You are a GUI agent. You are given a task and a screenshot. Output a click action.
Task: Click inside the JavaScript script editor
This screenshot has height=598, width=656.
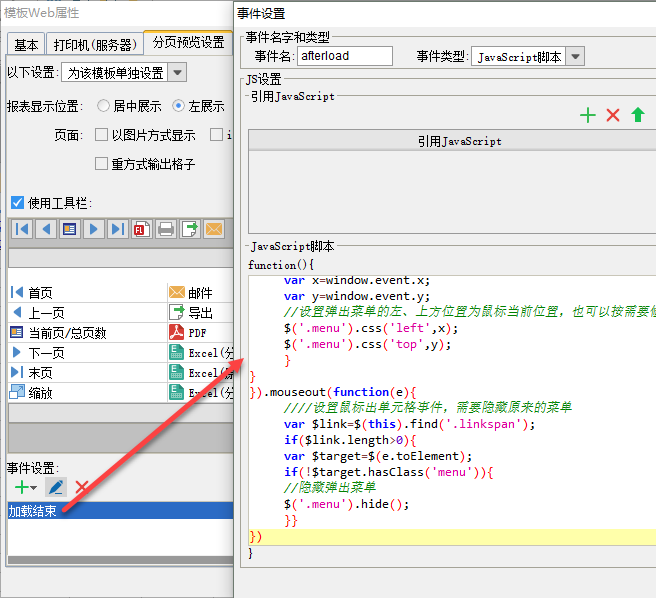point(452,410)
